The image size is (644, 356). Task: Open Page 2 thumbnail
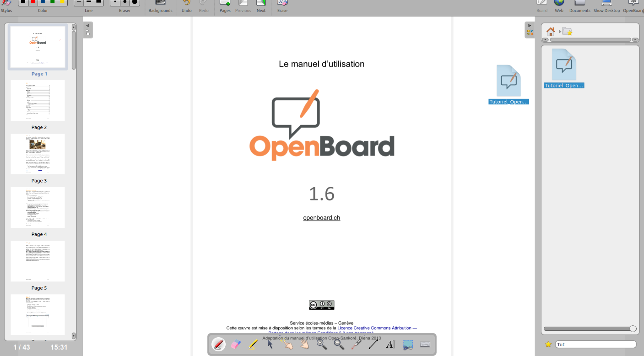38,100
